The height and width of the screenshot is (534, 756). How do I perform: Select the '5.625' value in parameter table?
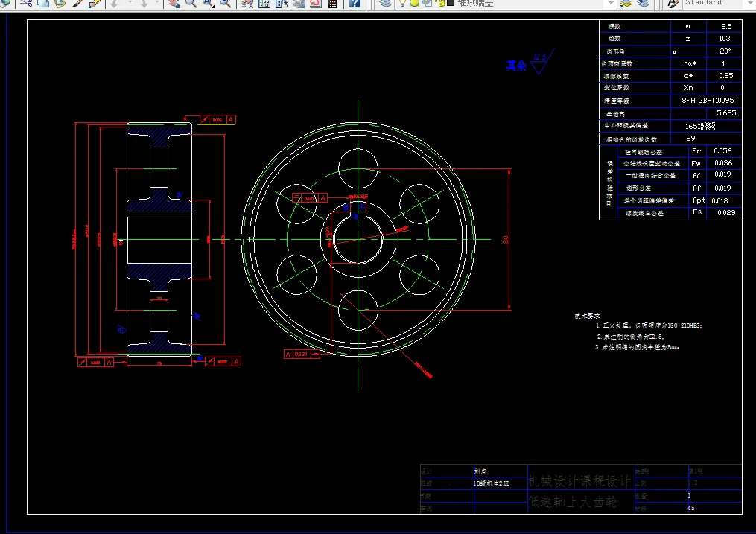[726, 112]
